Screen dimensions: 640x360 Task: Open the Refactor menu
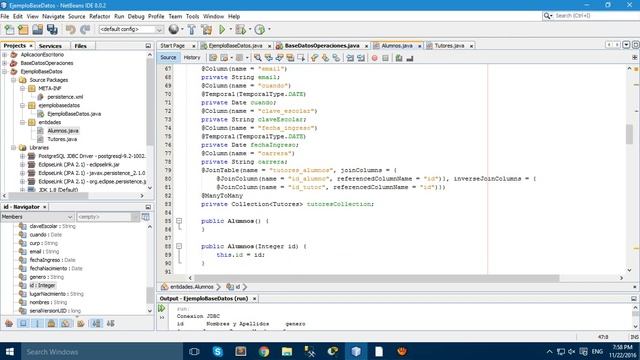[100, 16]
